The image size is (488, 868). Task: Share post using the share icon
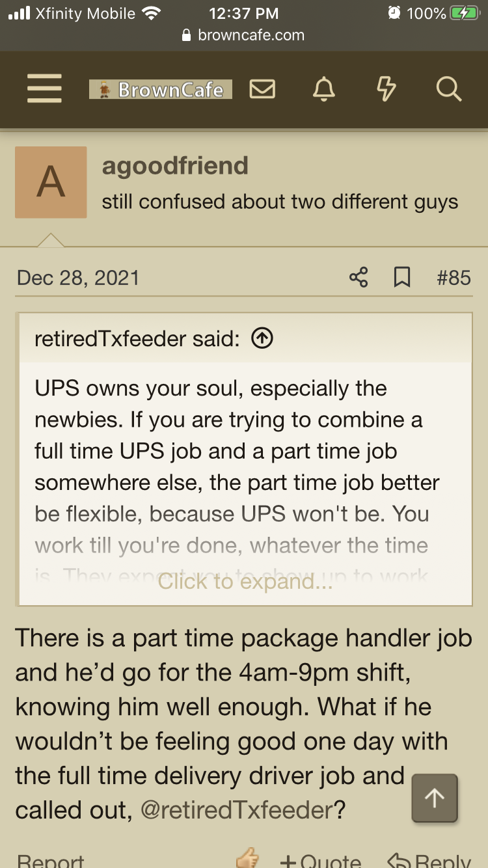pyautogui.click(x=359, y=278)
